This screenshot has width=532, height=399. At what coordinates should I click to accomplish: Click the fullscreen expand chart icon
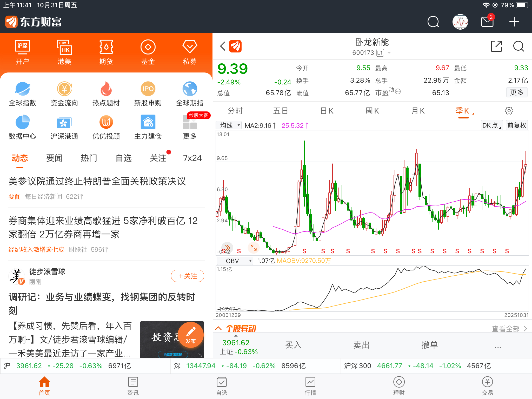[254, 248]
